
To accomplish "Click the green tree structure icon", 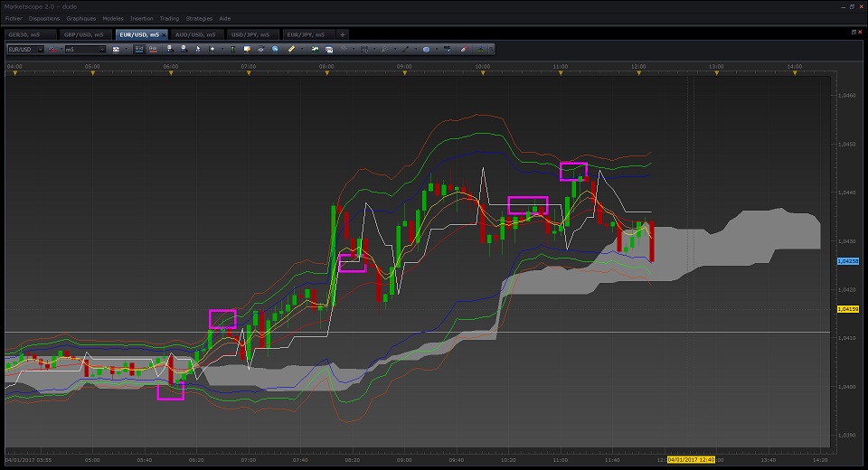I will [x=480, y=50].
